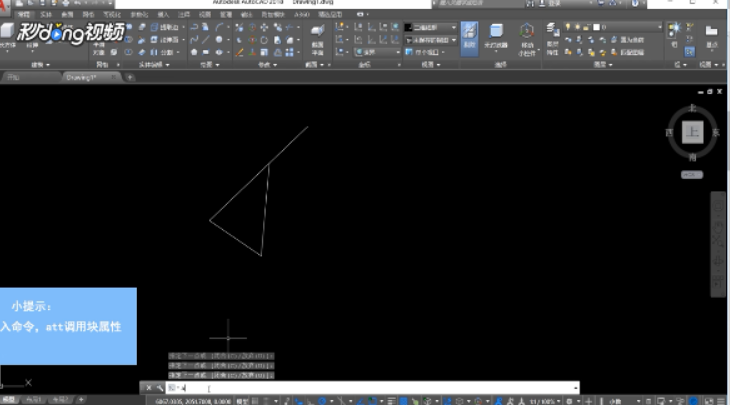The image size is (730, 405).
Task: Click the status bar customization menu icon
Action: [x=721, y=401]
